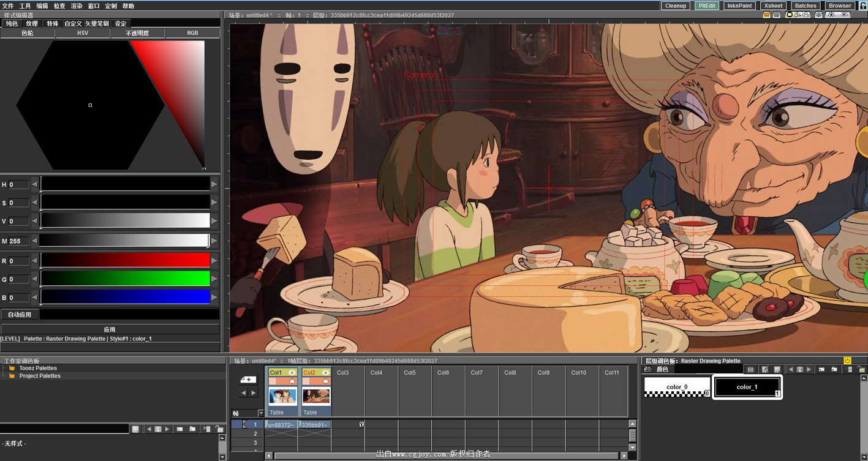Click yellow power icon on level palette
The image size is (868, 461).
[848, 361]
